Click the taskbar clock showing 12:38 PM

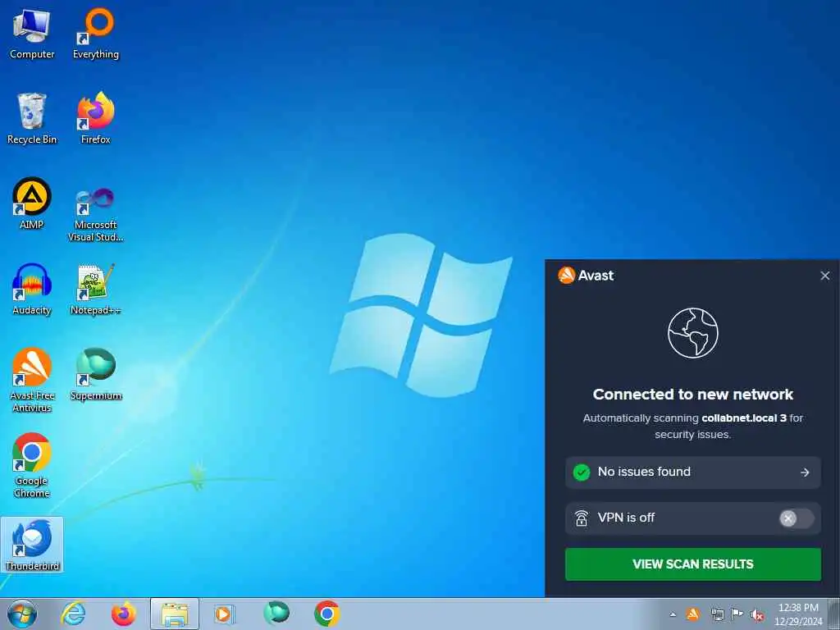point(798,614)
